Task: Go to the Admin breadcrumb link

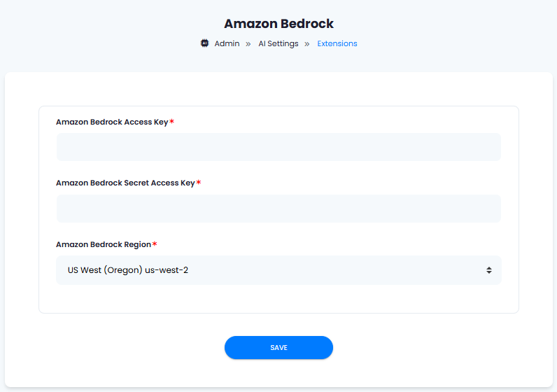Action: click(x=227, y=43)
